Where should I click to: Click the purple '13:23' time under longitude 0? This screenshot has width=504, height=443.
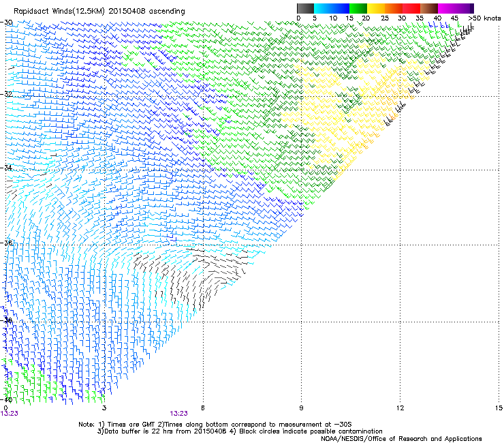coord(10,414)
